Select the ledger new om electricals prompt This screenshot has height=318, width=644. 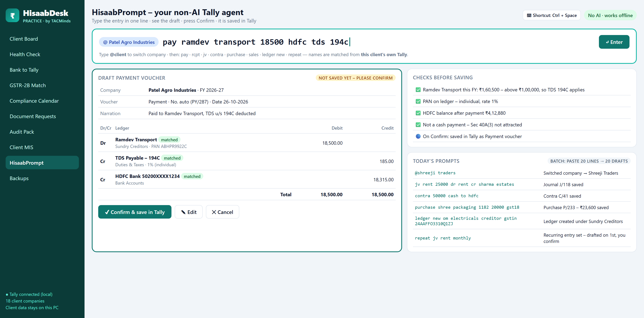coord(521,221)
